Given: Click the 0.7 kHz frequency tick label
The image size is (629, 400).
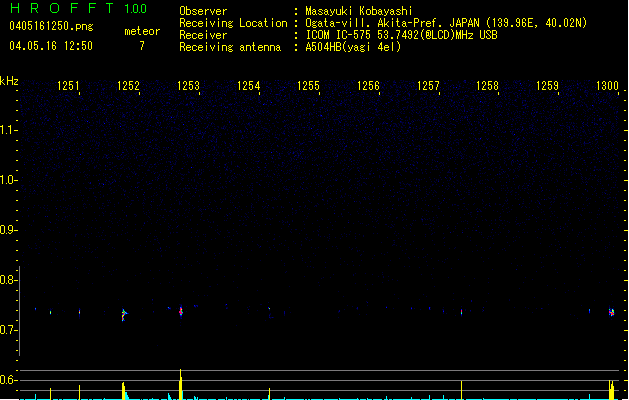Looking at the screenshot, I should 8,330.
